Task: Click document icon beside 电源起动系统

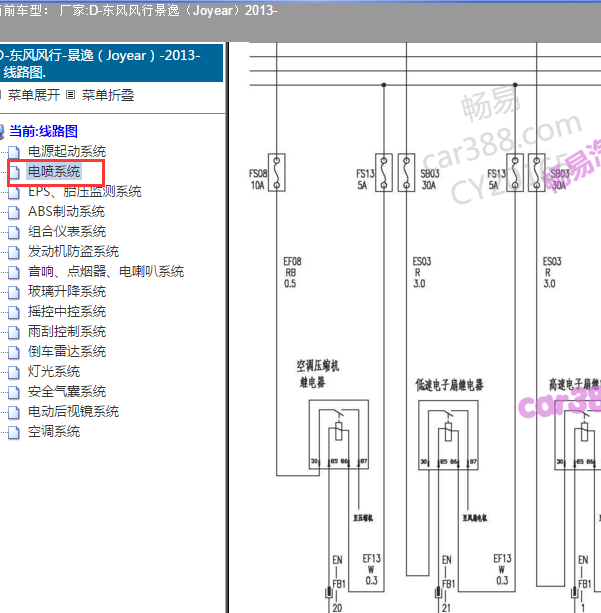Action: coord(14,152)
